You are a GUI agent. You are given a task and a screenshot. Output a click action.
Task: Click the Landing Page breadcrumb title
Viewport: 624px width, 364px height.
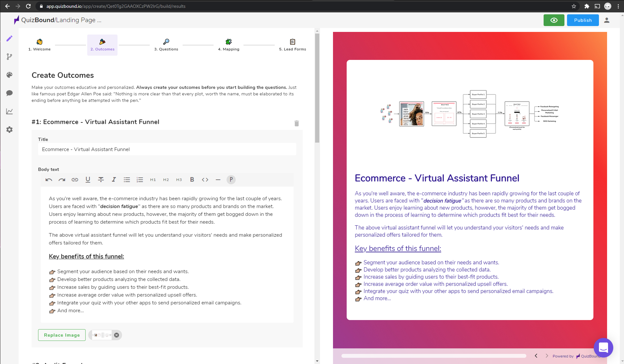(78, 20)
